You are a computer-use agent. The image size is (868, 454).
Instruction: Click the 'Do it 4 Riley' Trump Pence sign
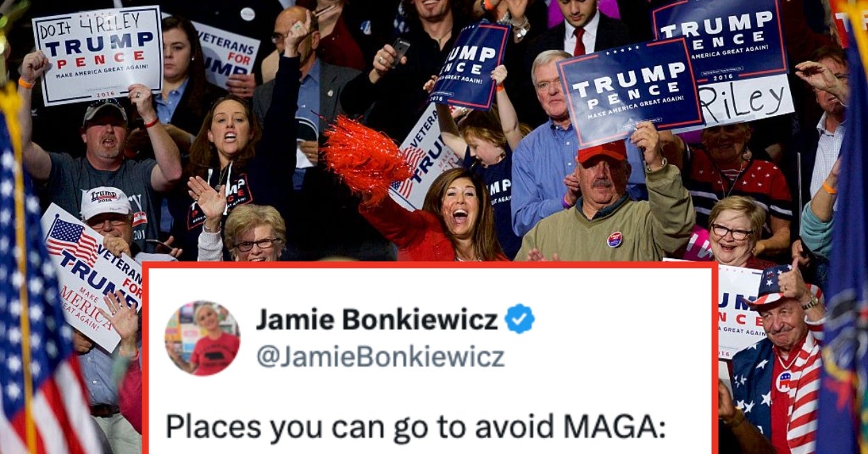point(98,54)
